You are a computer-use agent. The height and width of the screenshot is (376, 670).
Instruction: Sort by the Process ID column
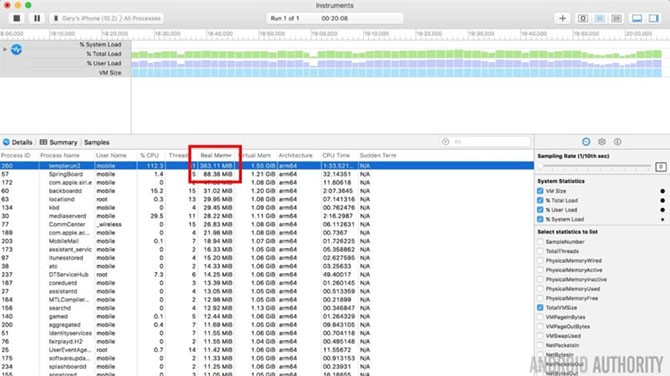point(15,156)
